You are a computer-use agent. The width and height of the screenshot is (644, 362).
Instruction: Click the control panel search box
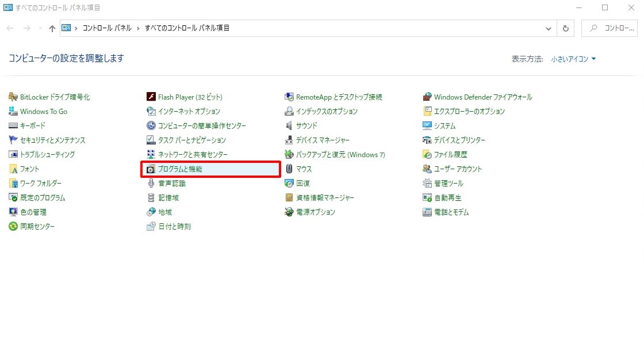click(x=609, y=28)
